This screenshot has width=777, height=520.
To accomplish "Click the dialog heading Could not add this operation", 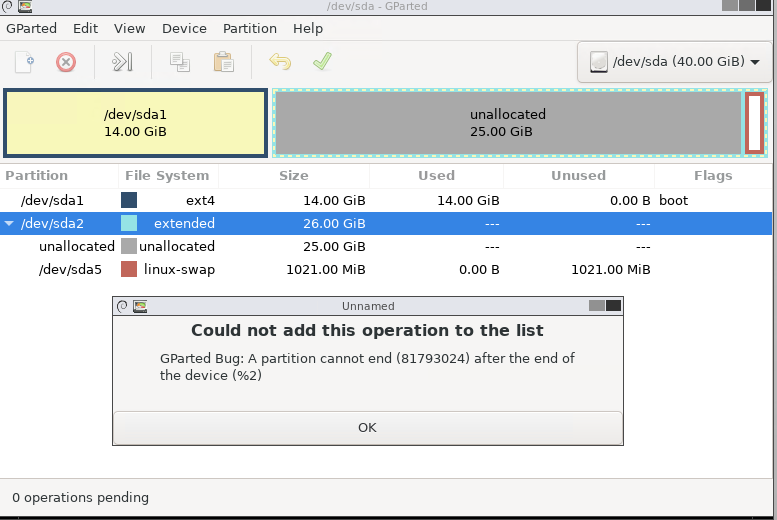I will pos(368,330).
